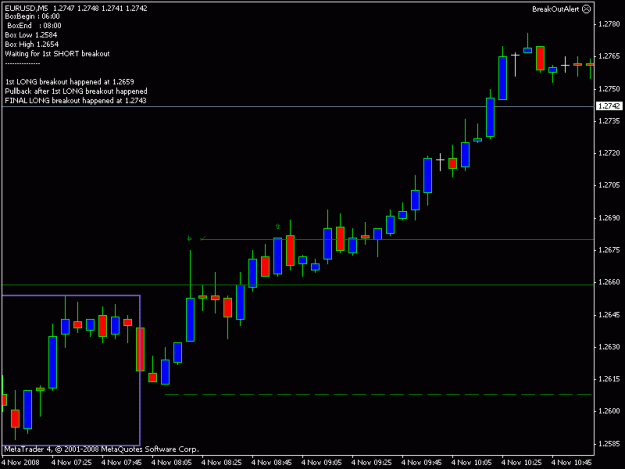
Task: Click the BreakOutAlert label at the top right
Action: (556, 9)
